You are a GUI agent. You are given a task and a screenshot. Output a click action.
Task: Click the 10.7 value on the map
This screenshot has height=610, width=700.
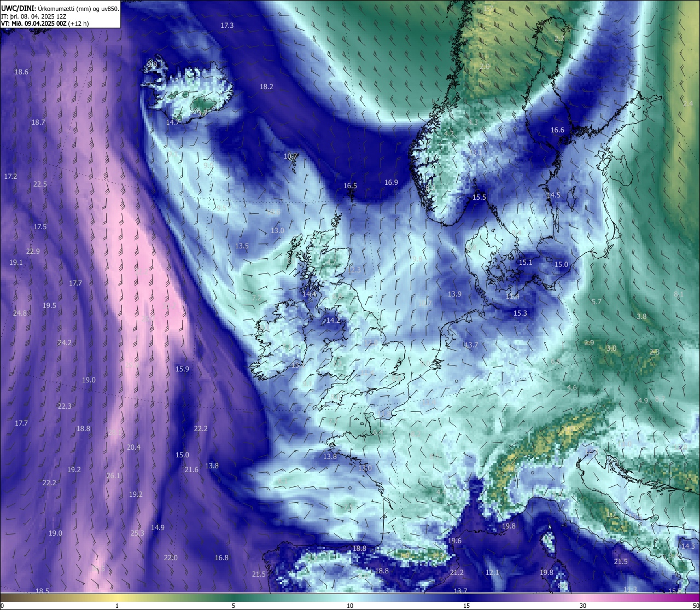click(x=290, y=156)
